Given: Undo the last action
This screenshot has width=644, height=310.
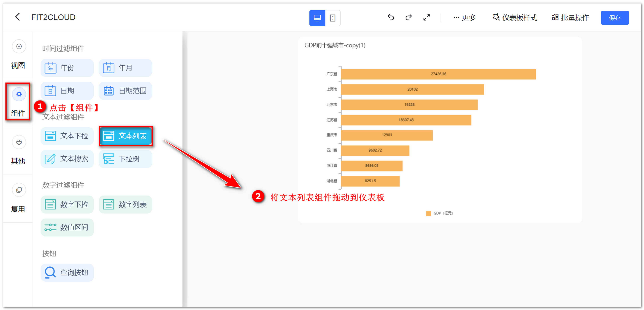Looking at the screenshot, I should pos(391,17).
